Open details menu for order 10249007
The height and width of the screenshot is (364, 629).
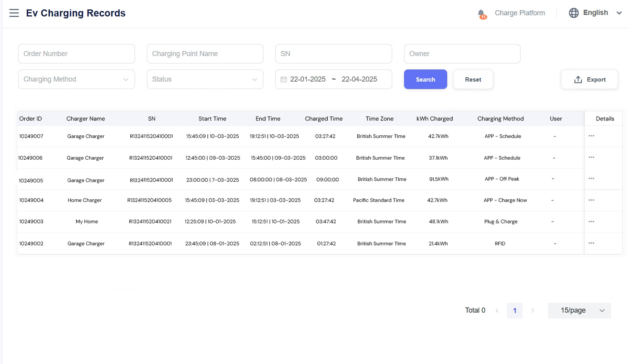(x=591, y=136)
